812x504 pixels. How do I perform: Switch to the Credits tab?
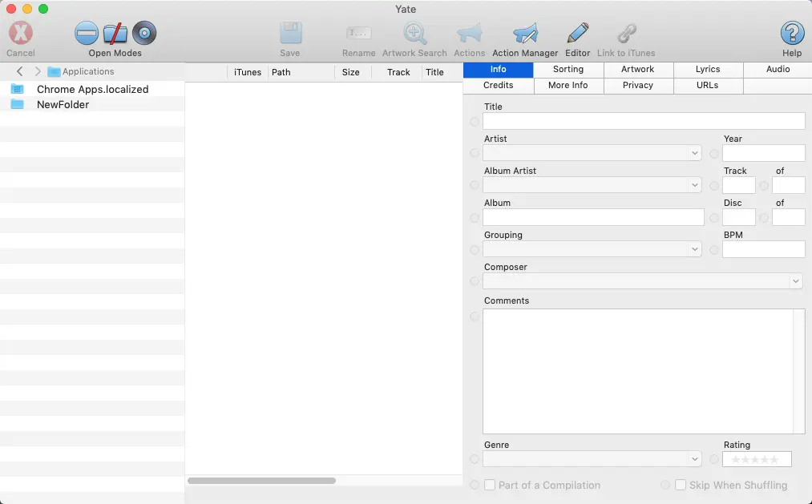coord(498,86)
